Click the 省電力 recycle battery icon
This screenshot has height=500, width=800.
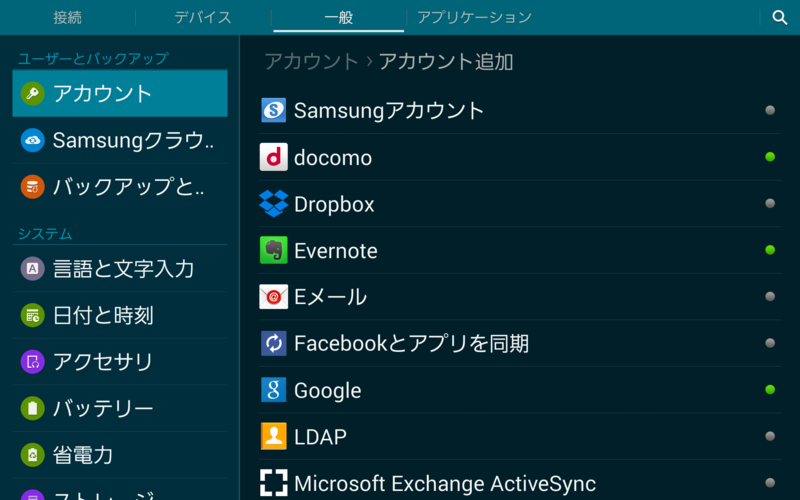tap(33, 455)
